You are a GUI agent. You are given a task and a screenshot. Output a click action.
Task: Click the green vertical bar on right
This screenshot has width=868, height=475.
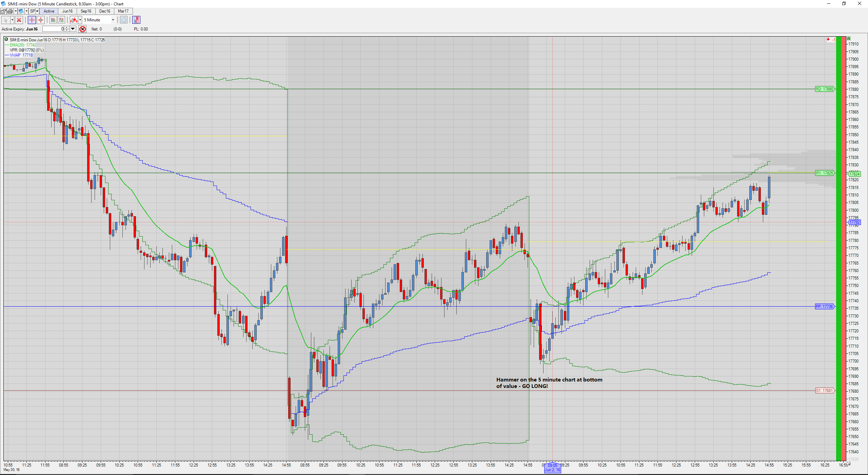coord(839,249)
